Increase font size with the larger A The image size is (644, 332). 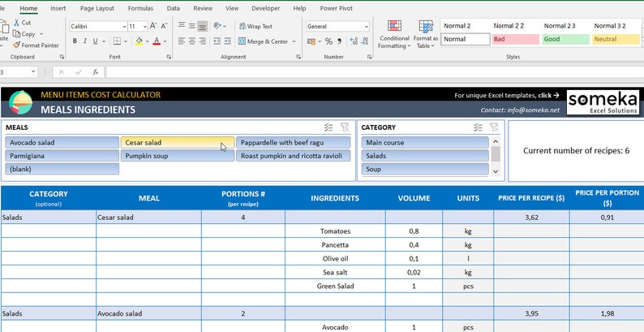(x=153, y=26)
